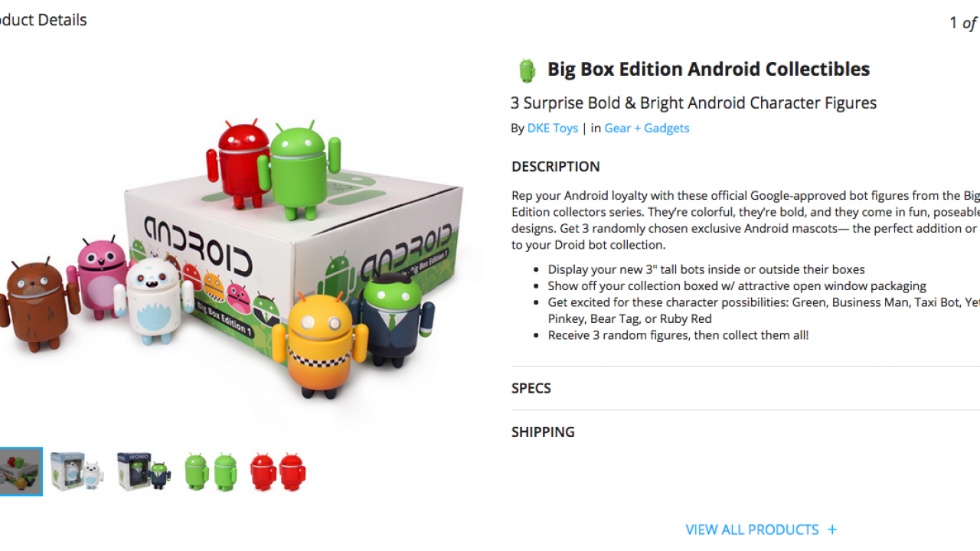Click the plus icon next to View All Products
The width and height of the screenshot is (980, 551).
tap(832, 530)
